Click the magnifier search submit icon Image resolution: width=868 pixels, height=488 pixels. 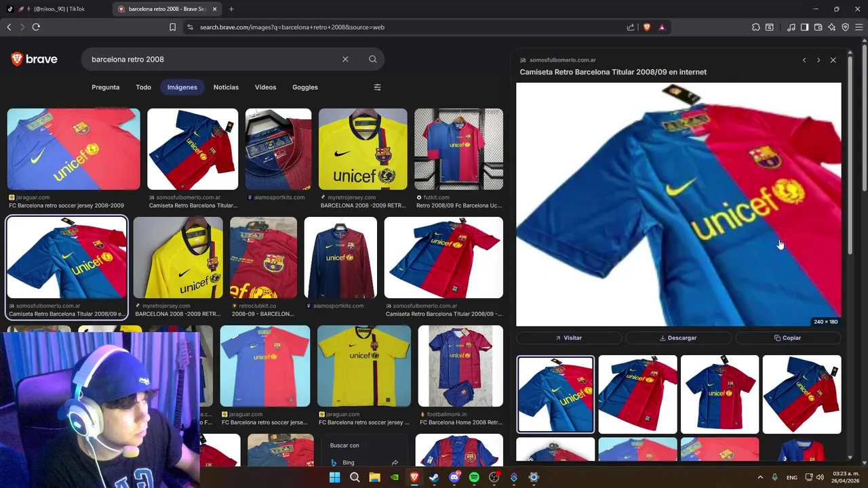[x=372, y=60]
